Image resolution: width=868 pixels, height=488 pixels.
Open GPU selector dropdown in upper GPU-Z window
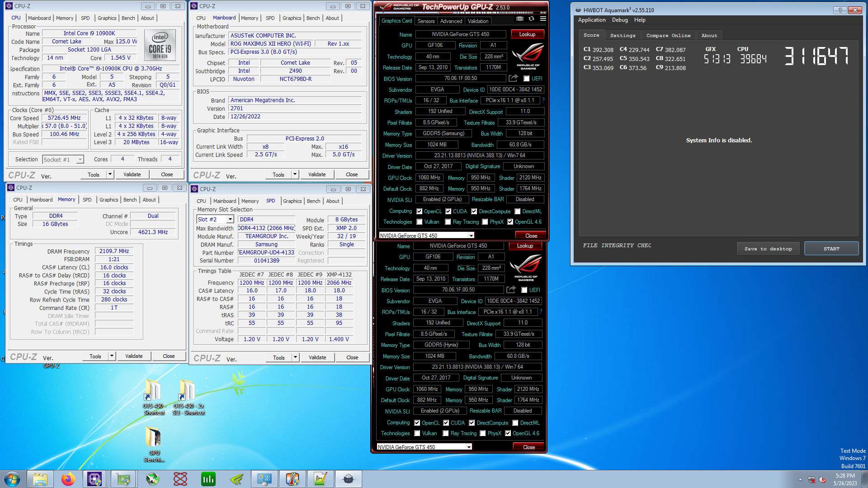coord(471,235)
